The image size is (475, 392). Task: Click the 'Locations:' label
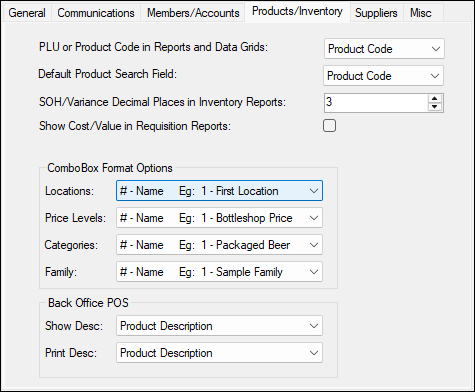pos(69,191)
